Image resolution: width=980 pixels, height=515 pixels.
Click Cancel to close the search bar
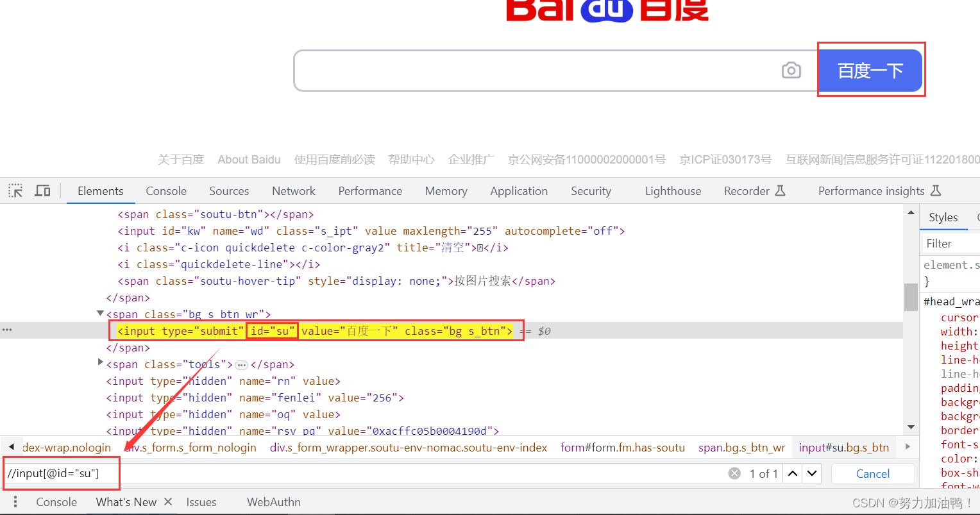pyautogui.click(x=873, y=474)
